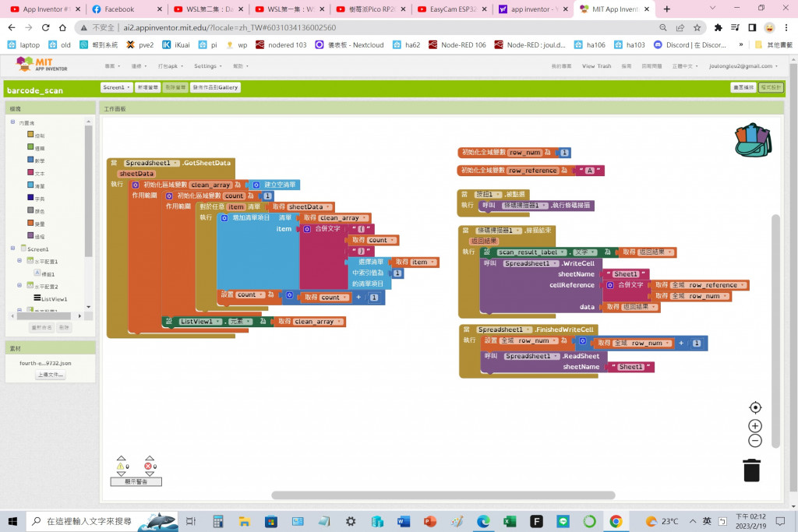This screenshot has height=532, width=798.
Task: Collapse the built-in blocks tree section
Action: point(12,122)
